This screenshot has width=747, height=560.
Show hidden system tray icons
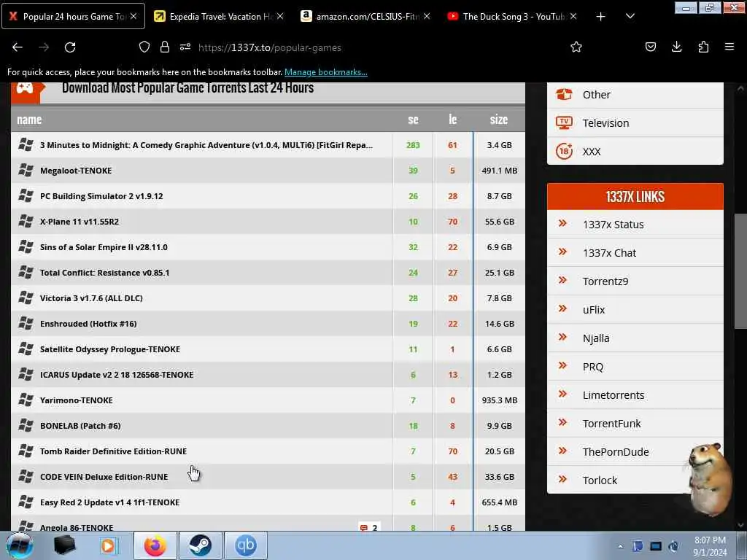tap(620, 546)
